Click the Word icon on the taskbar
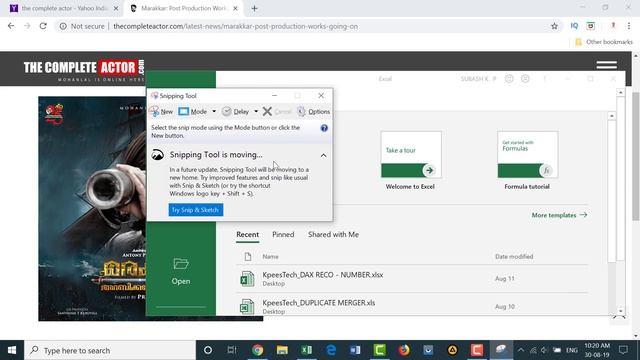The image size is (640, 360). (x=355, y=350)
